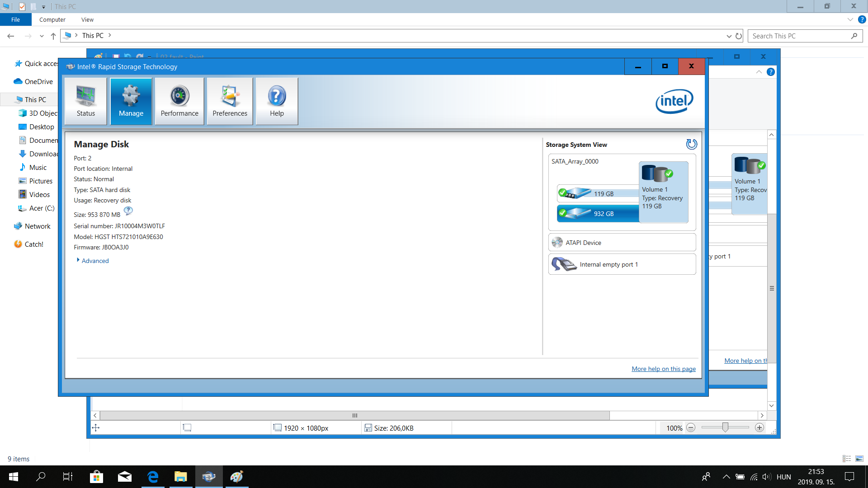Click the size help question mark icon
This screenshot has height=488, width=868.
[x=128, y=211]
